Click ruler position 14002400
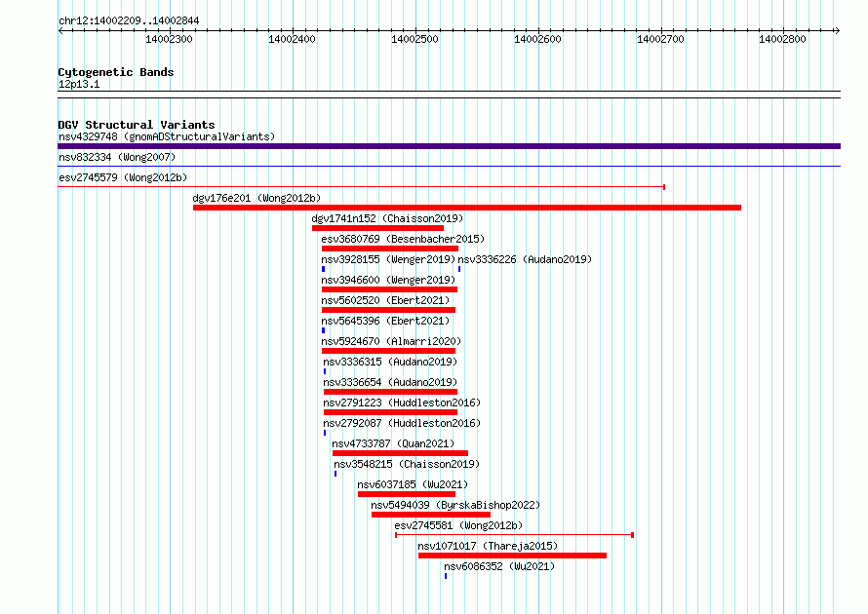 point(292,39)
